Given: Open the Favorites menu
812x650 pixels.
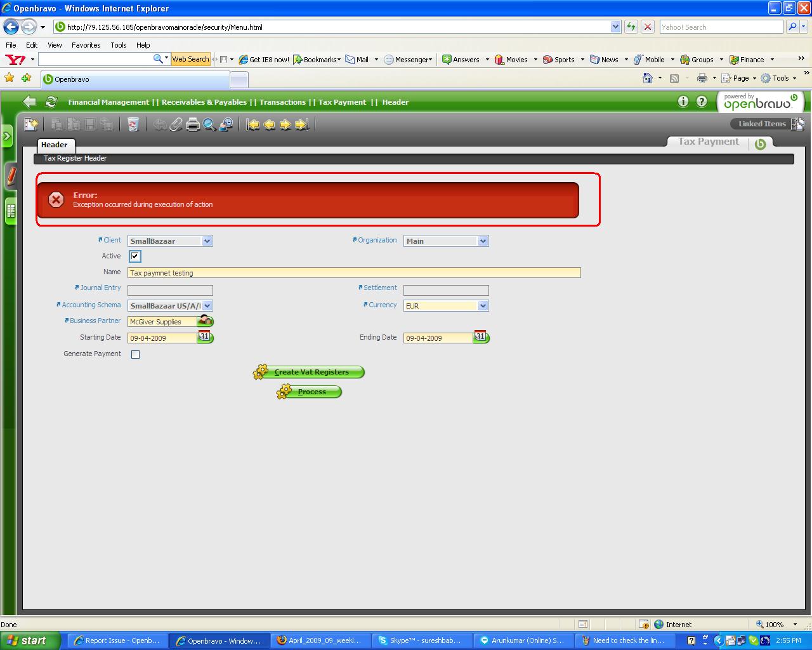Looking at the screenshot, I should (86, 45).
